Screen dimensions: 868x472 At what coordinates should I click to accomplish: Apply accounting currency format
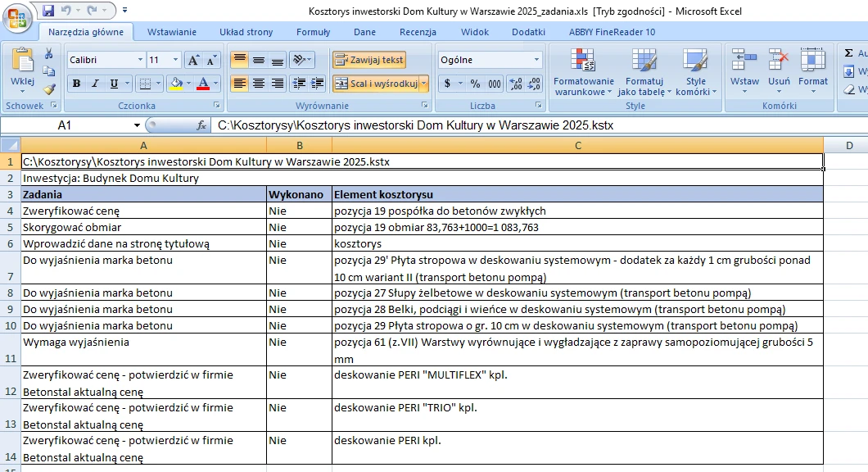(x=447, y=84)
